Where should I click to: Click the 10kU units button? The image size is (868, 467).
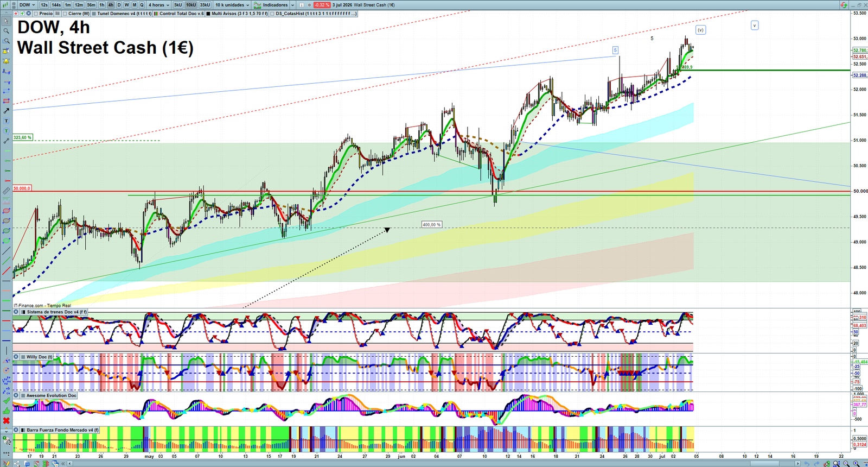pyautogui.click(x=191, y=5)
